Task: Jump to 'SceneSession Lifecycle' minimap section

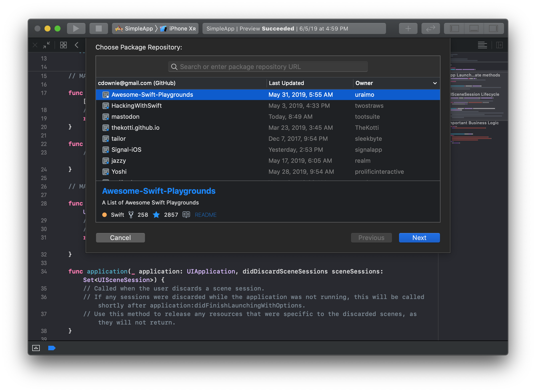Action: pyautogui.click(x=475, y=94)
